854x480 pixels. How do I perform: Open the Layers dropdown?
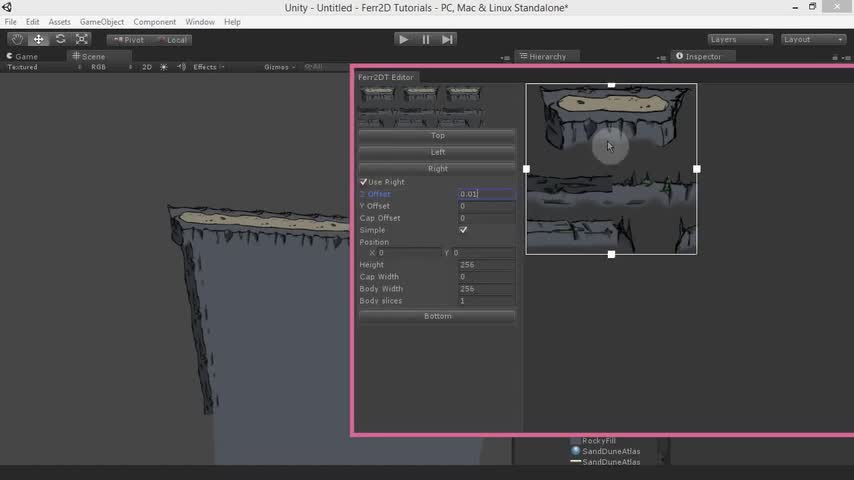point(740,39)
